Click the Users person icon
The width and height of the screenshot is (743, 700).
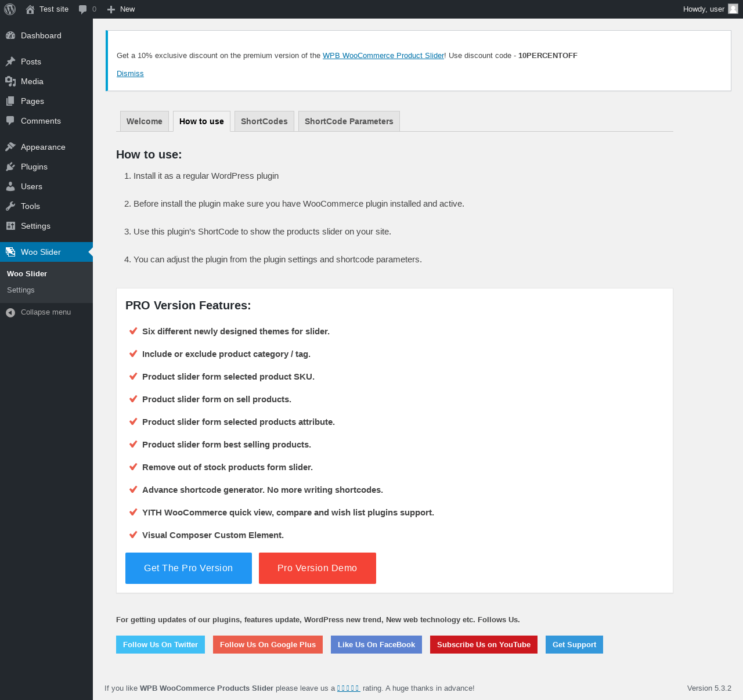point(10,186)
